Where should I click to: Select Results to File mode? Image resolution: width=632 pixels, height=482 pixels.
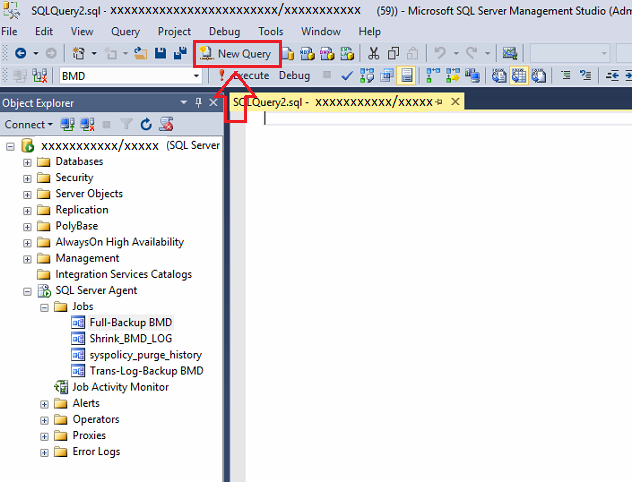538,76
